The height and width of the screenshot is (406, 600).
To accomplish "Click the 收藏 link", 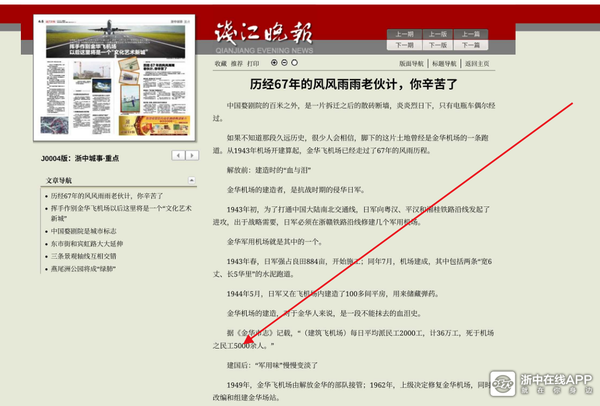I will click(x=220, y=64).
